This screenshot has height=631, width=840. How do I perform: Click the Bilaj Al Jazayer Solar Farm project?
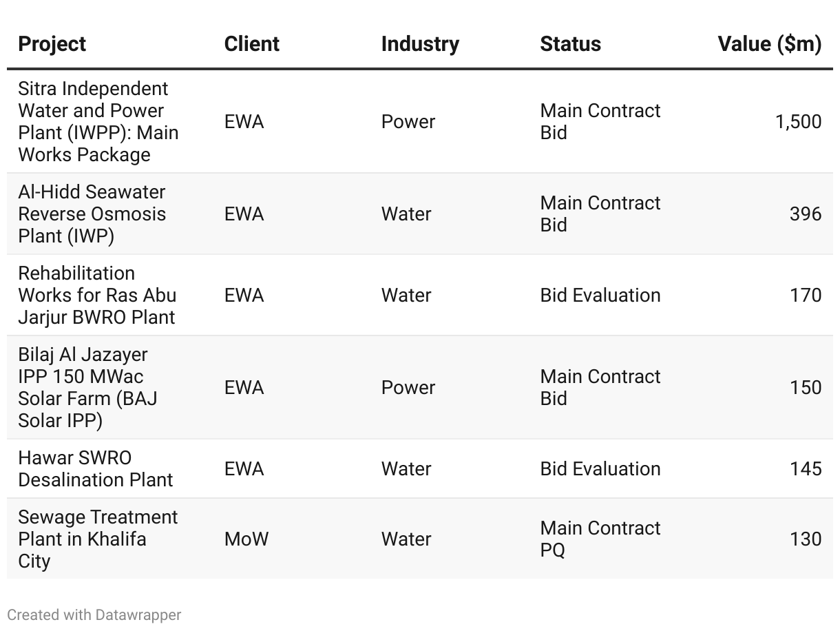click(89, 388)
